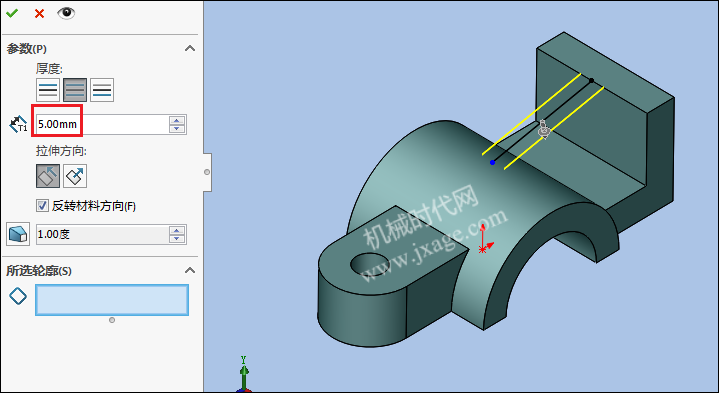Screen dimensions: 719x393
Task: Click the selected contours list box
Action: (112, 300)
